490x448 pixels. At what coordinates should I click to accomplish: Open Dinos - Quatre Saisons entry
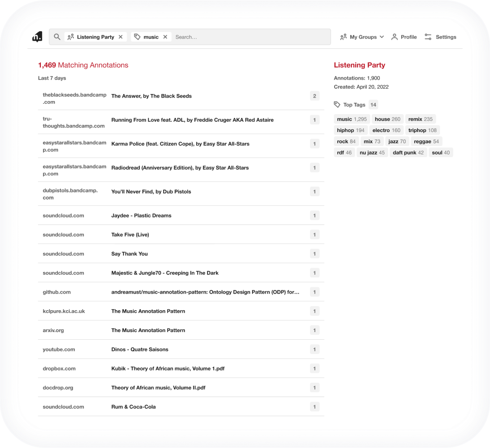140,350
